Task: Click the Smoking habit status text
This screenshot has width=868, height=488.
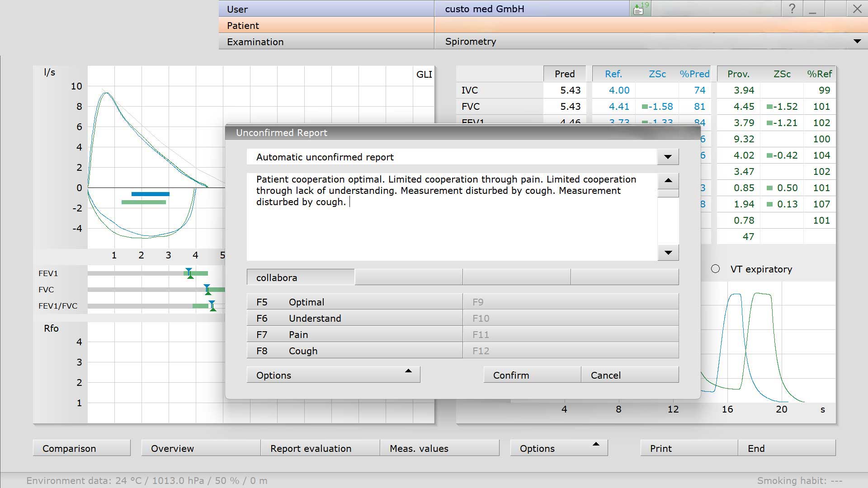Action: tap(800, 480)
